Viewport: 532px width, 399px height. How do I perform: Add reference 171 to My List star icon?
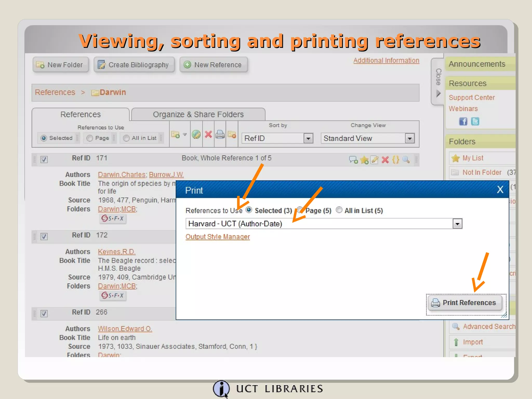pos(364,160)
